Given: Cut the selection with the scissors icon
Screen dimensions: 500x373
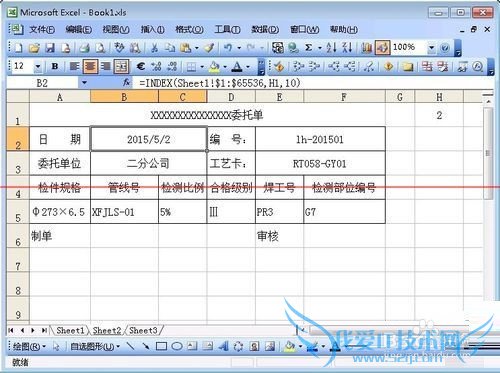Looking at the screenshot, I should click(154, 48).
